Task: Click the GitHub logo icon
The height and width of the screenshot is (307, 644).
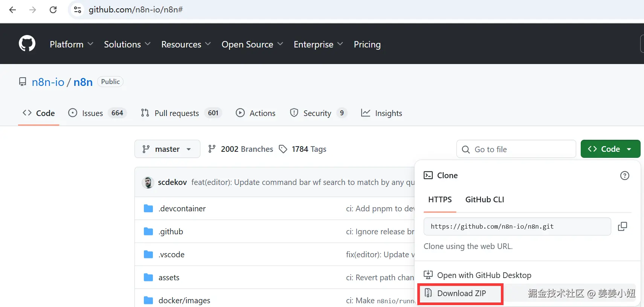Action: (27, 44)
